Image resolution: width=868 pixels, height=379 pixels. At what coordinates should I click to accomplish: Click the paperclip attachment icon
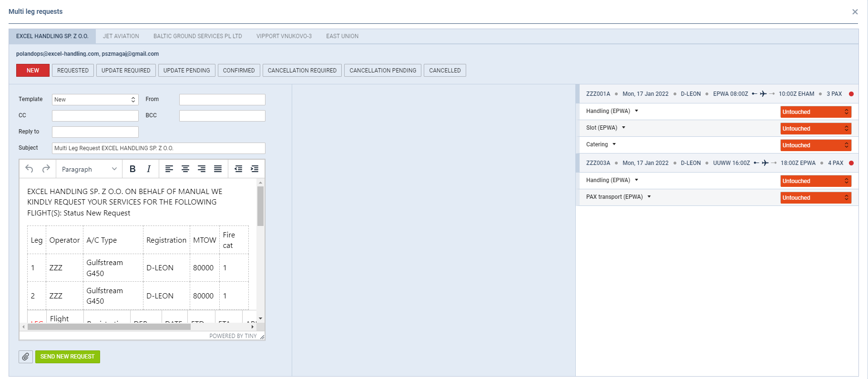[x=26, y=357]
